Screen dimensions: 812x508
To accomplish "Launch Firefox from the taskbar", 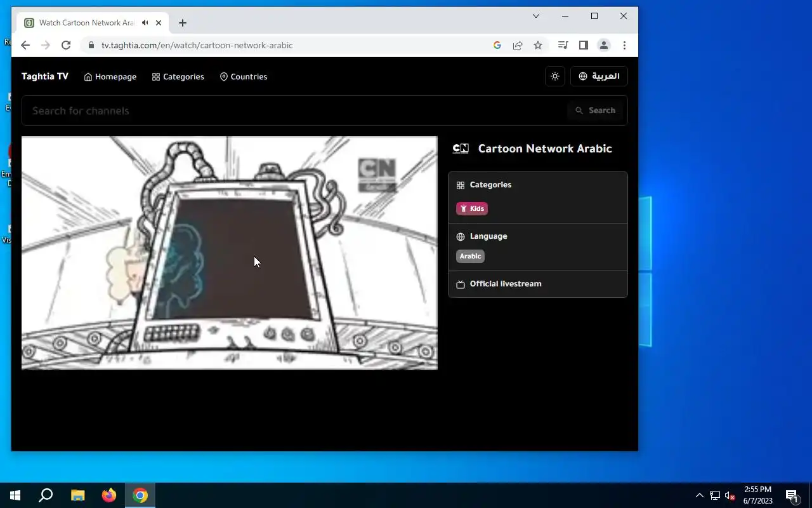I will (109, 495).
